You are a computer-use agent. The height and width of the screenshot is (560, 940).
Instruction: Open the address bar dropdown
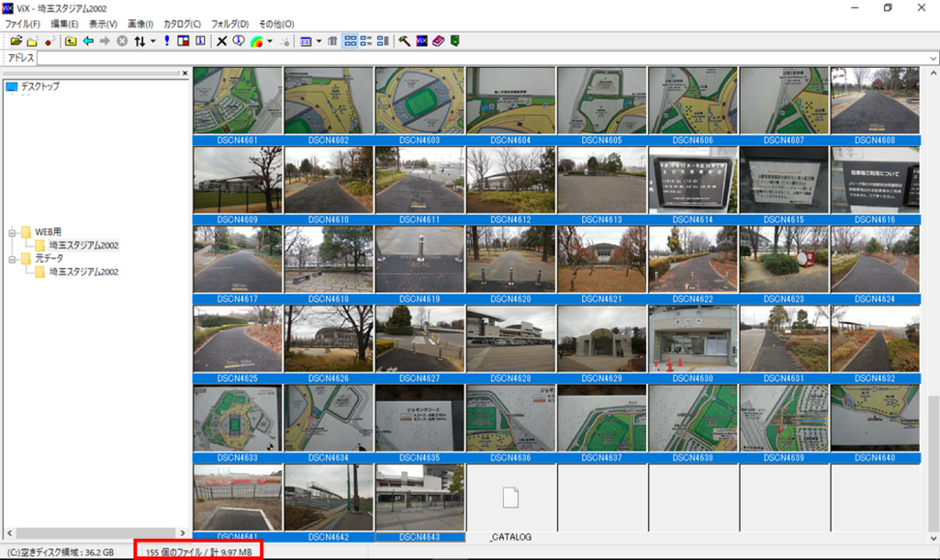[x=934, y=58]
